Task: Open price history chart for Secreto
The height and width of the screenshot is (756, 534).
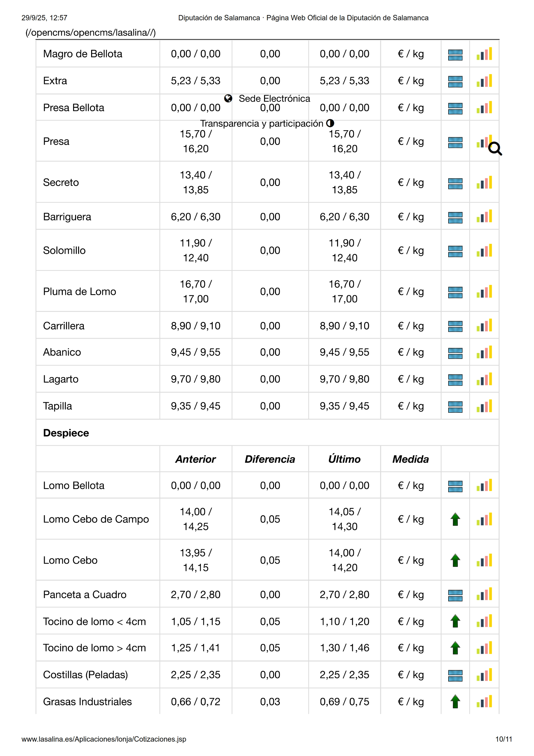Action: pyautogui.click(x=484, y=183)
